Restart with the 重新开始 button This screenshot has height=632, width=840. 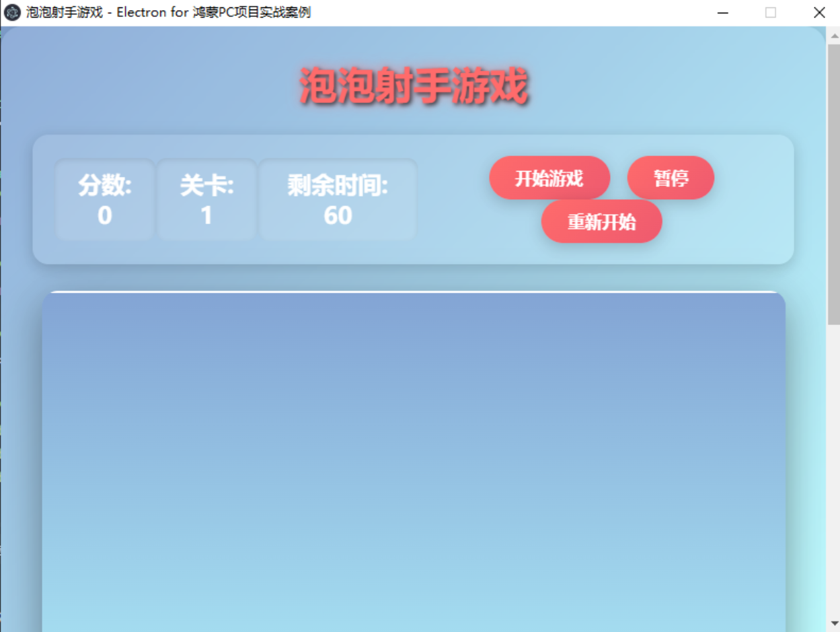[602, 221]
